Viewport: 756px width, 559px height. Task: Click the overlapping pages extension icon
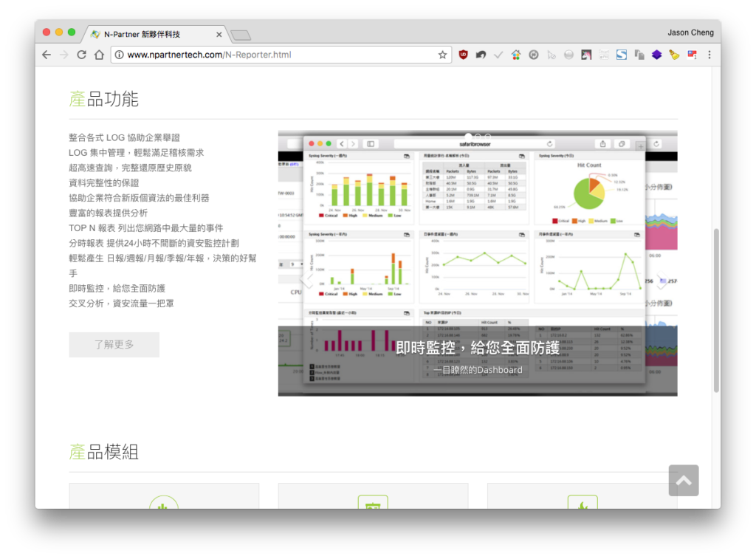coord(639,55)
